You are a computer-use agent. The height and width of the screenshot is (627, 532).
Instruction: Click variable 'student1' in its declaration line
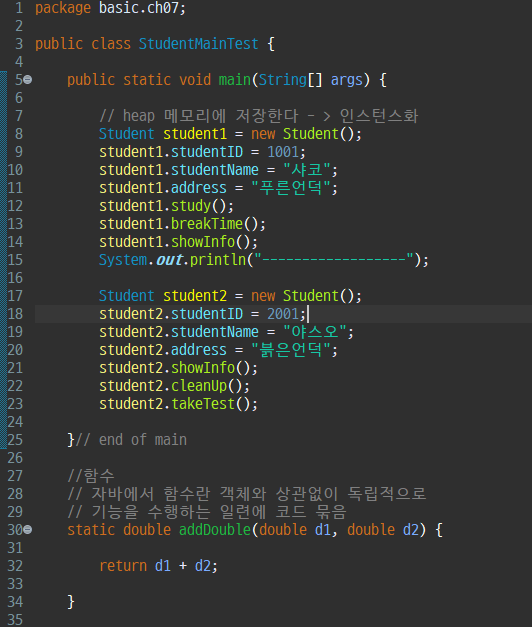tap(195, 134)
